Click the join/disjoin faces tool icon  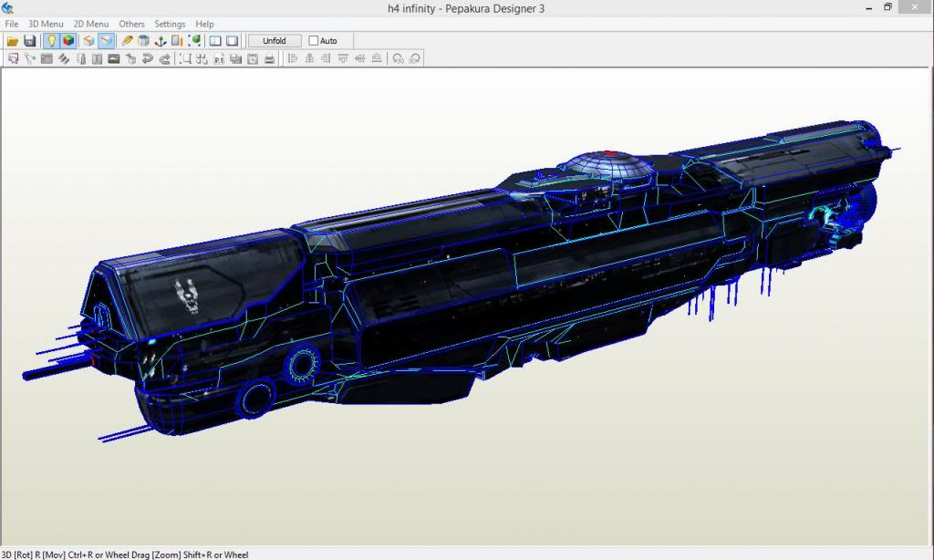(30, 58)
